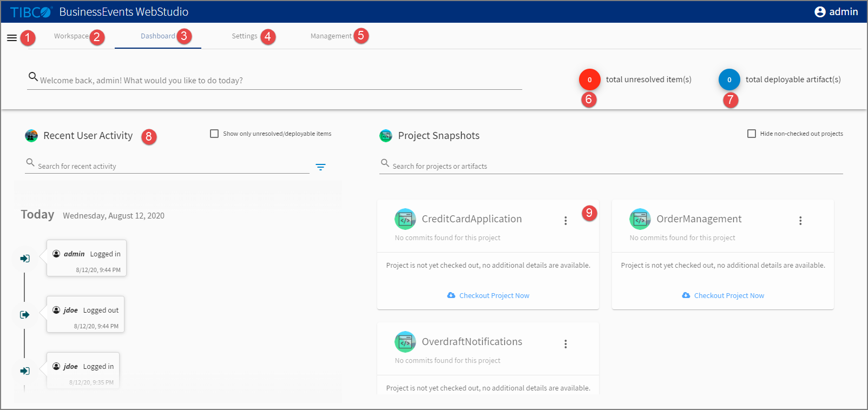
Task: Click the CreditCardApplication project icon
Action: 405,219
